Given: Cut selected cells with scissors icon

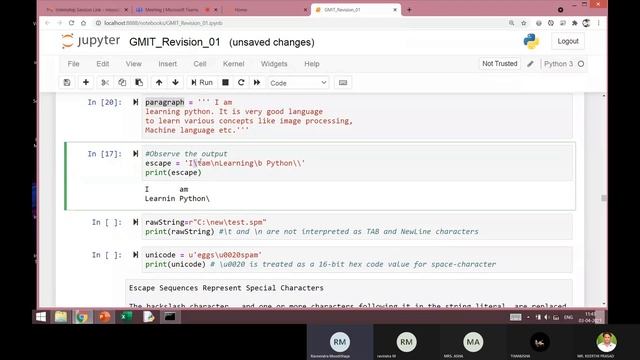Looking at the screenshot, I should click(105, 82).
